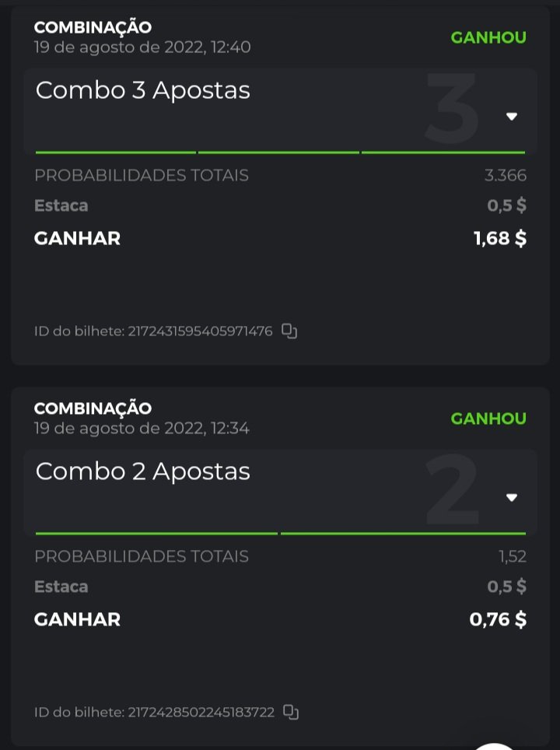This screenshot has height=750, width=560.
Task: Select middle green segment of Combo 3 bar
Action: click(x=278, y=152)
